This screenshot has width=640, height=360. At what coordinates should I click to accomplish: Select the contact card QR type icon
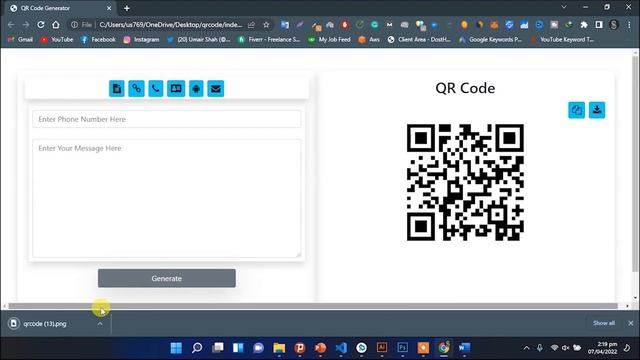click(176, 89)
